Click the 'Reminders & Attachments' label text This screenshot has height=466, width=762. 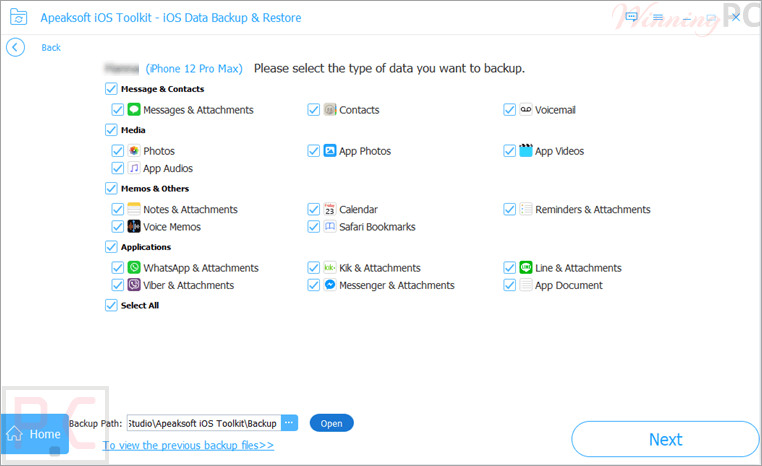tap(592, 209)
